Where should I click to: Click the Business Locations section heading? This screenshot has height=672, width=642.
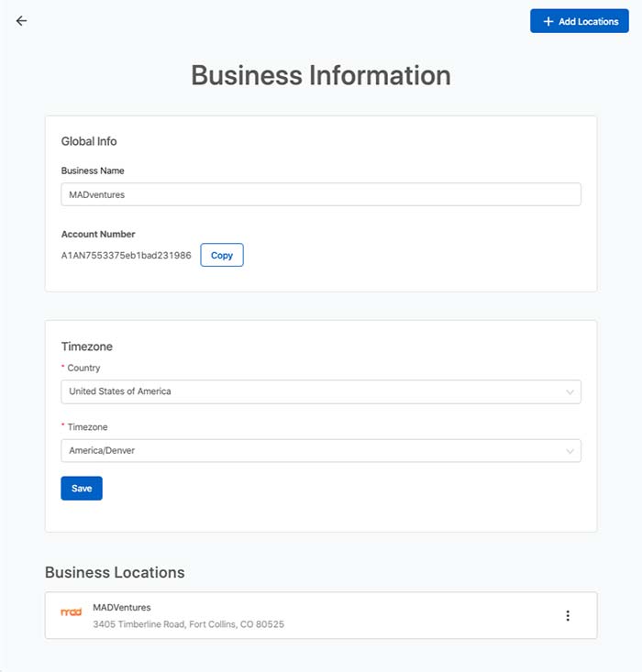click(x=115, y=573)
